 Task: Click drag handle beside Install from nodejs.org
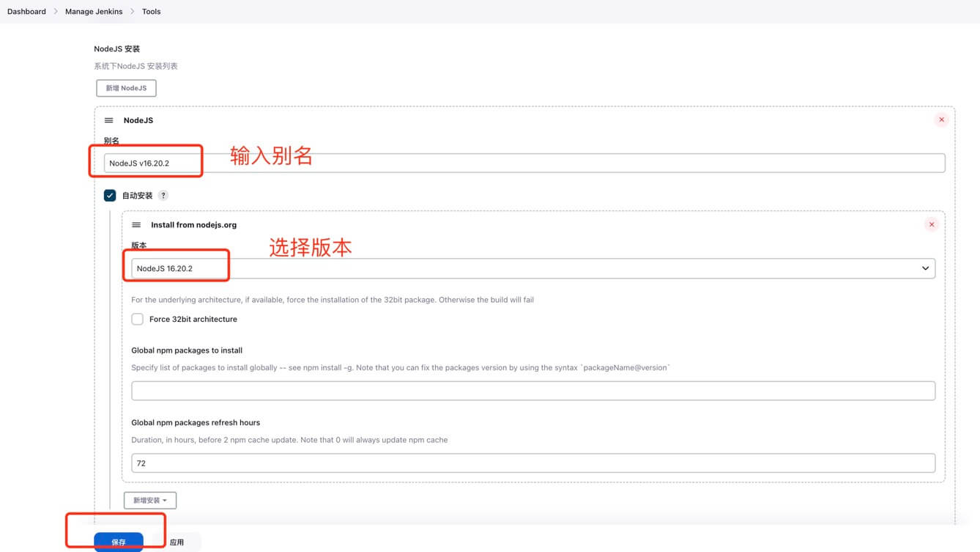(136, 225)
